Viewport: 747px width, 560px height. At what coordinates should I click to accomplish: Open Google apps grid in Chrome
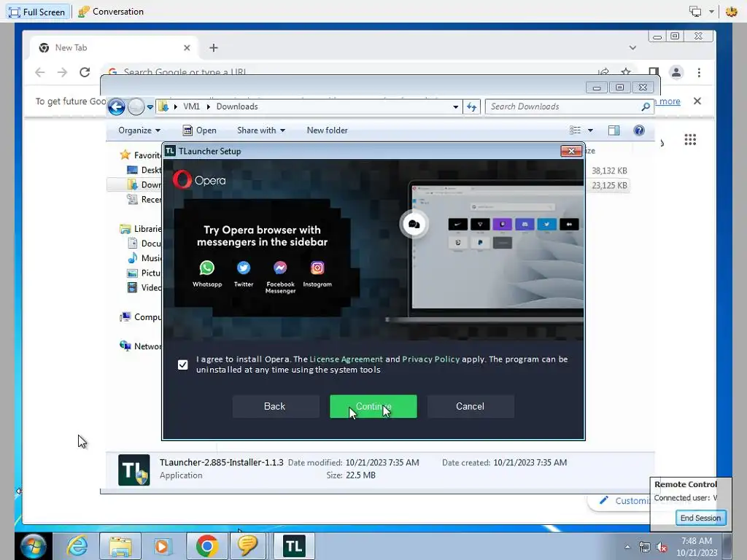coord(690,139)
